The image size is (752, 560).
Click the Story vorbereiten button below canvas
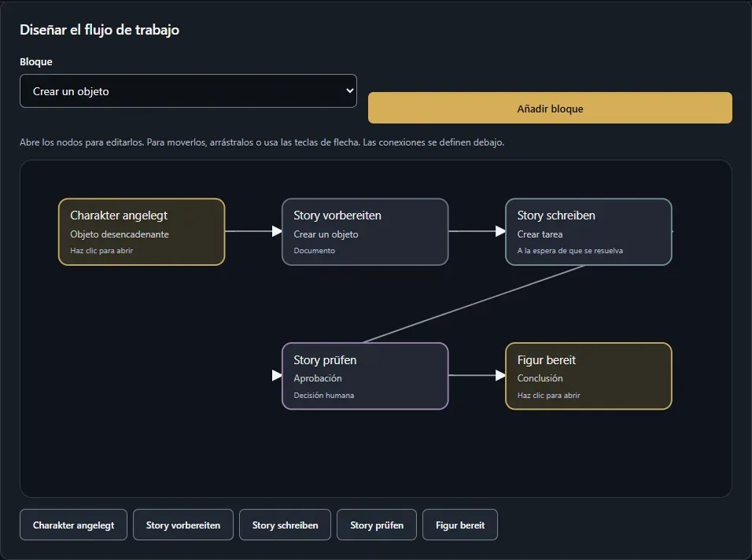(183, 525)
